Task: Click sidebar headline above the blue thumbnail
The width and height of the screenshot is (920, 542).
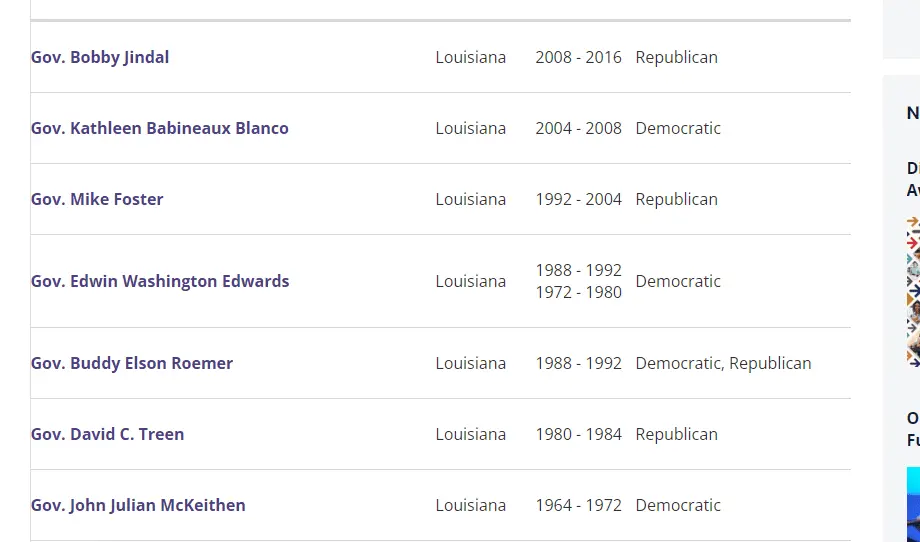Action: click(x=913, y=429)
